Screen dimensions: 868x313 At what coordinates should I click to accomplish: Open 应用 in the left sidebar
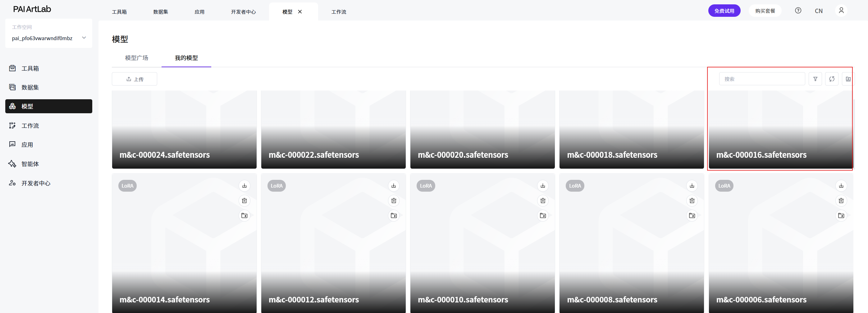[x=49, y=145]
